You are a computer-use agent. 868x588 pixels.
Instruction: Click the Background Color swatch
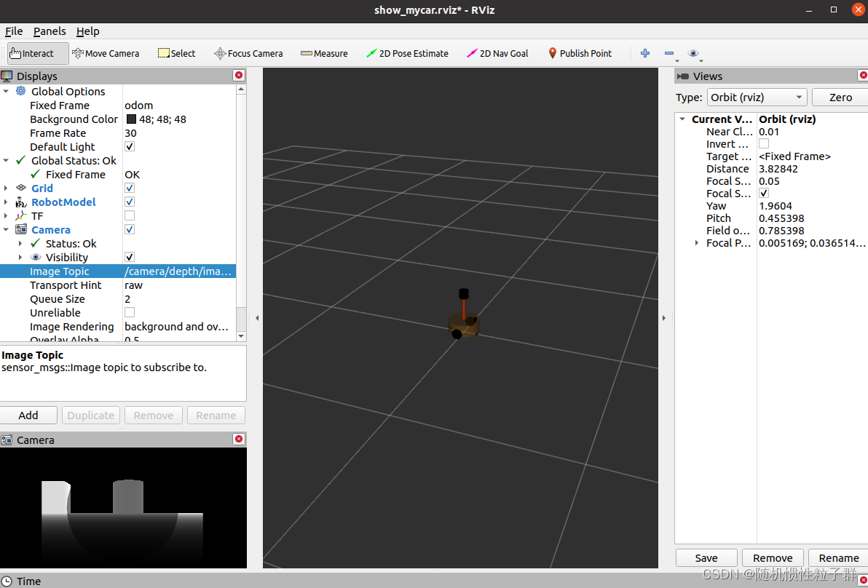(131, 119)
